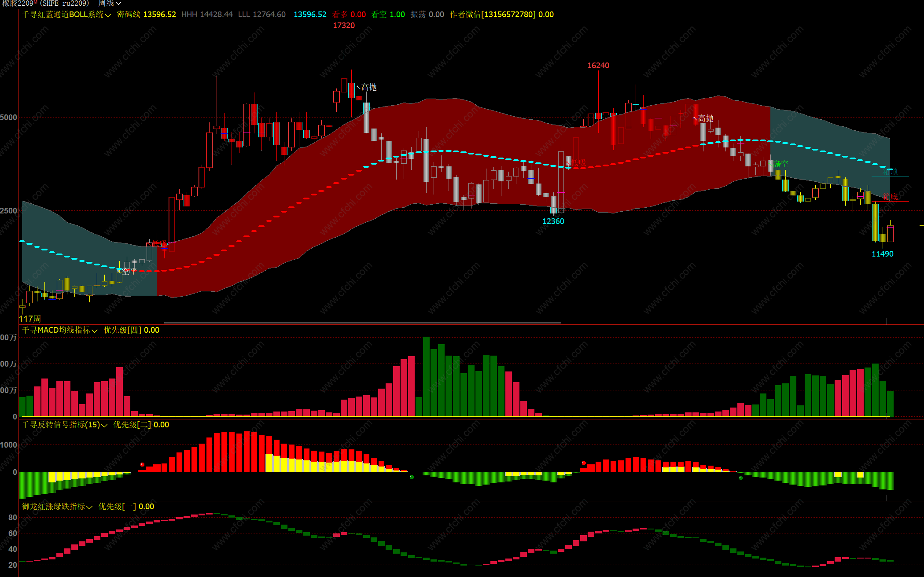Click the 17320 high price label
924x577 pixels.
click(x=343, y=26)
